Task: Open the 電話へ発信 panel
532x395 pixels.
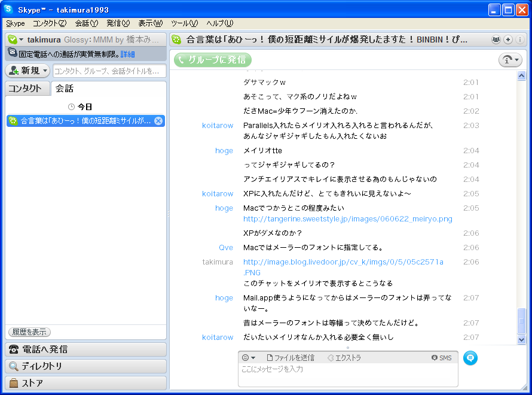Action: (x=86, y=349)
